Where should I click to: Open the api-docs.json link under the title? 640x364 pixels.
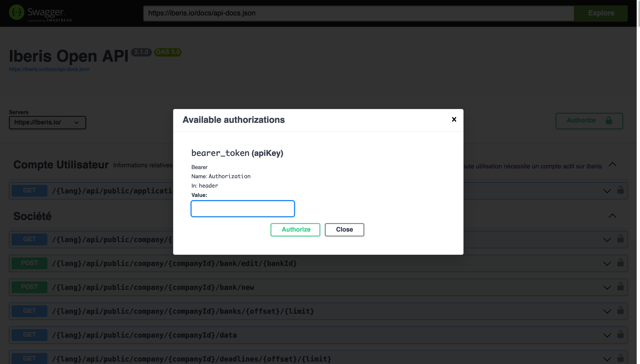[49, 69]
